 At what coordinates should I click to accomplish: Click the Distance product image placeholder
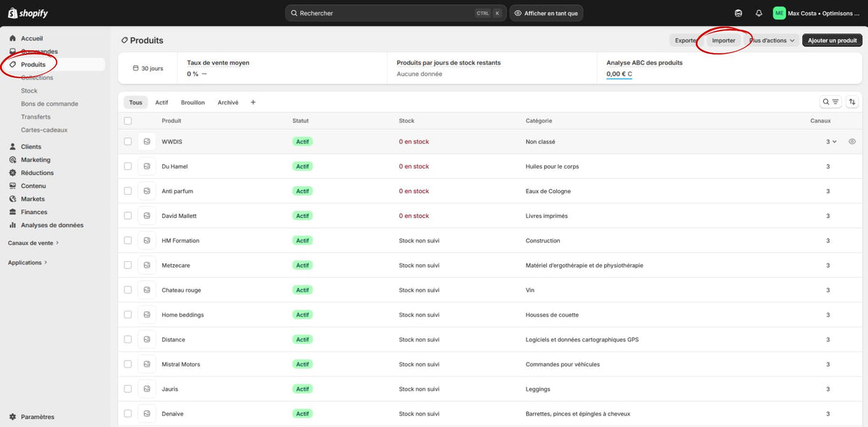tap(147, 339)
